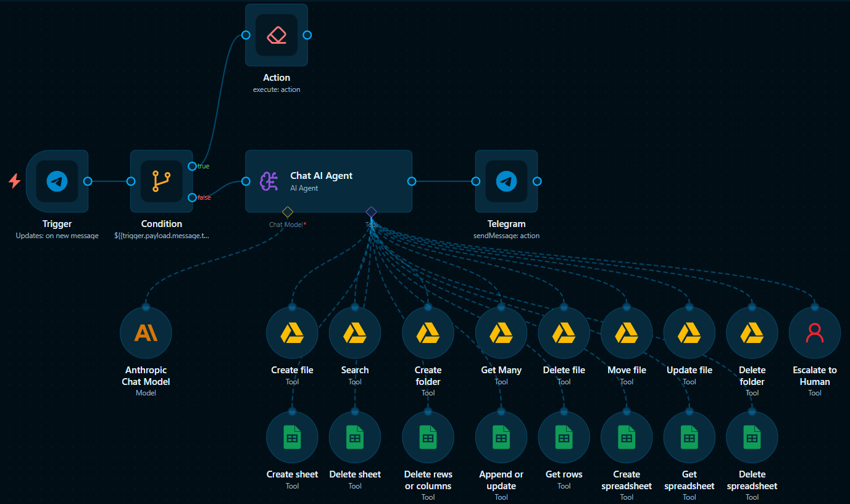Click the Telegram sendMessage node's input port
The height and width of the screenshot is (504, 850).
[475, 181]
